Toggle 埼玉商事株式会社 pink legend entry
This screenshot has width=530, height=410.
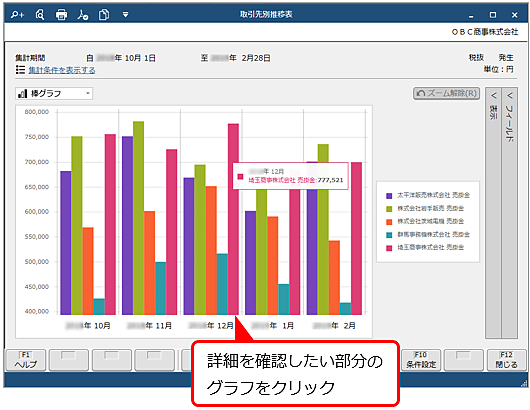[425, 247]
